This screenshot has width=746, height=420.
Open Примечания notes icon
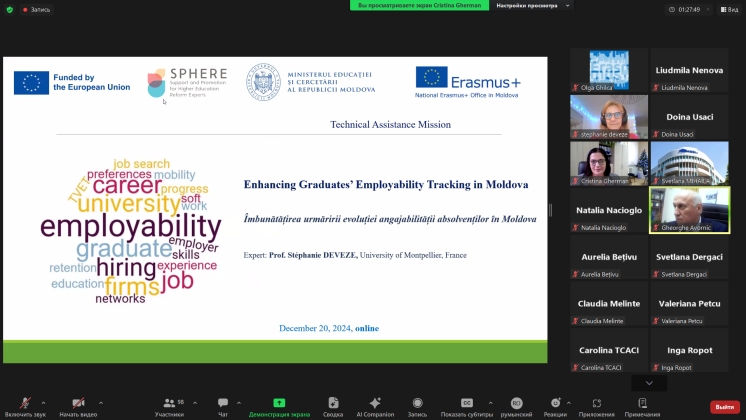(x=641, y=403)
